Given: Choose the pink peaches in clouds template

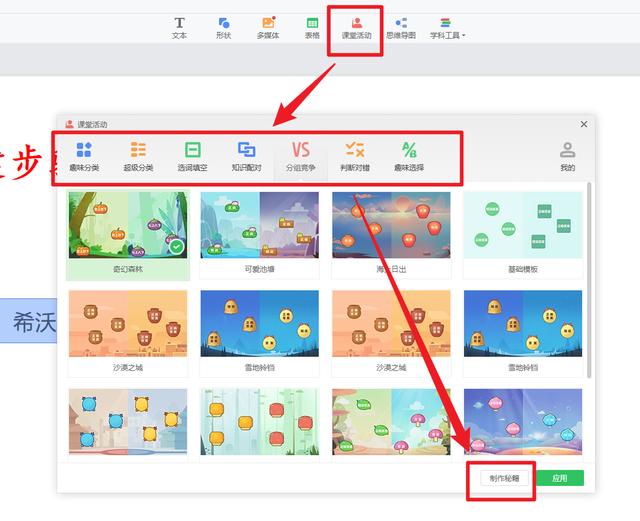Looking at the screenshot, I should point(523,422).
